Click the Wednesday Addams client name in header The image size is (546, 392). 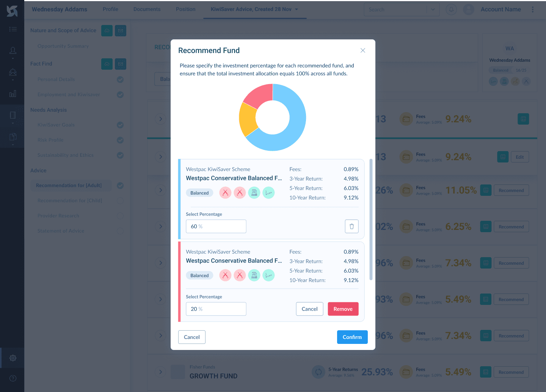[60, 9]
